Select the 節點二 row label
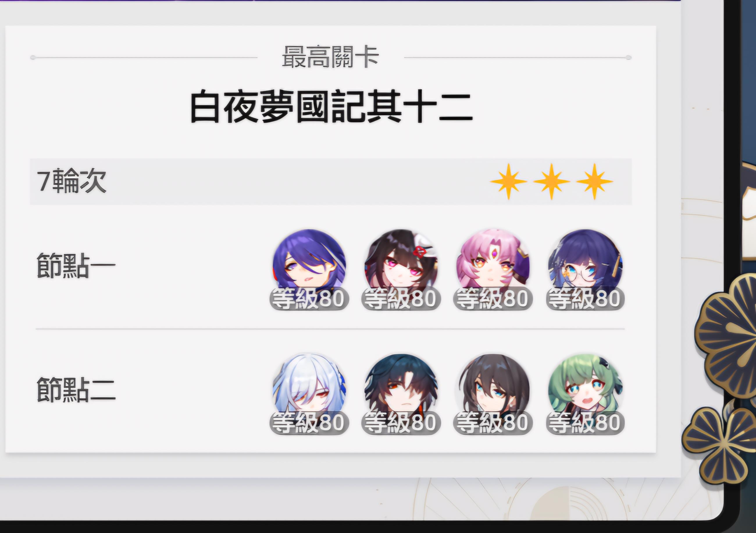756x533 pixels. pyautogui.click(x=76, y=390)
